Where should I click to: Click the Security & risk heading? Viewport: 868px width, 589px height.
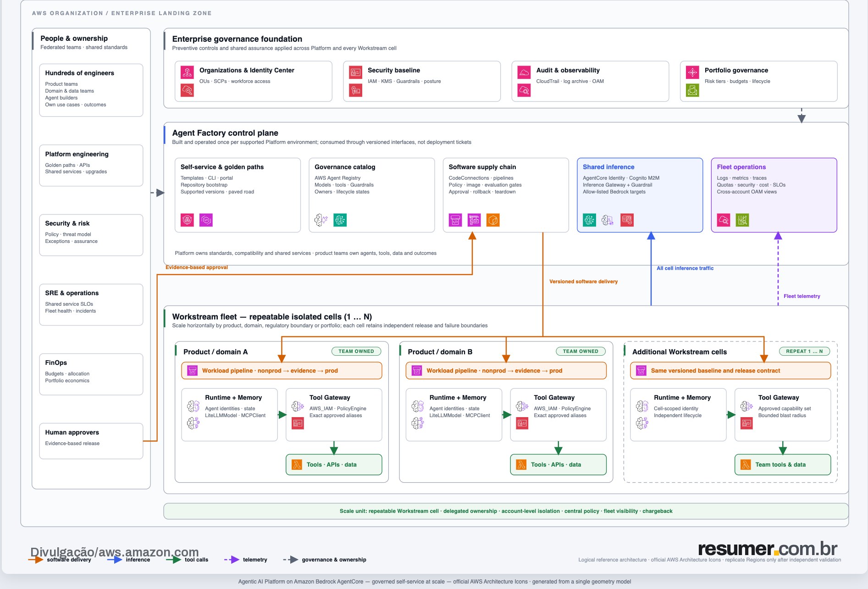coord(67,223)
